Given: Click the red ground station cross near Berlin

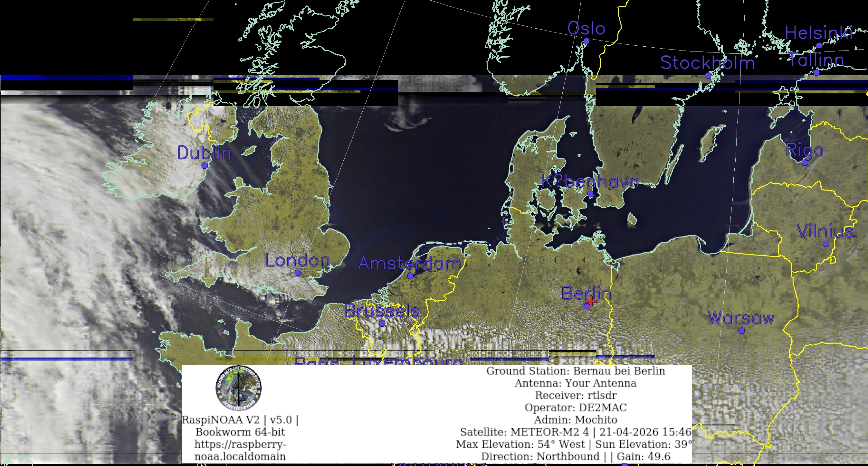Looking at the screenshot, I should [591, 301].
